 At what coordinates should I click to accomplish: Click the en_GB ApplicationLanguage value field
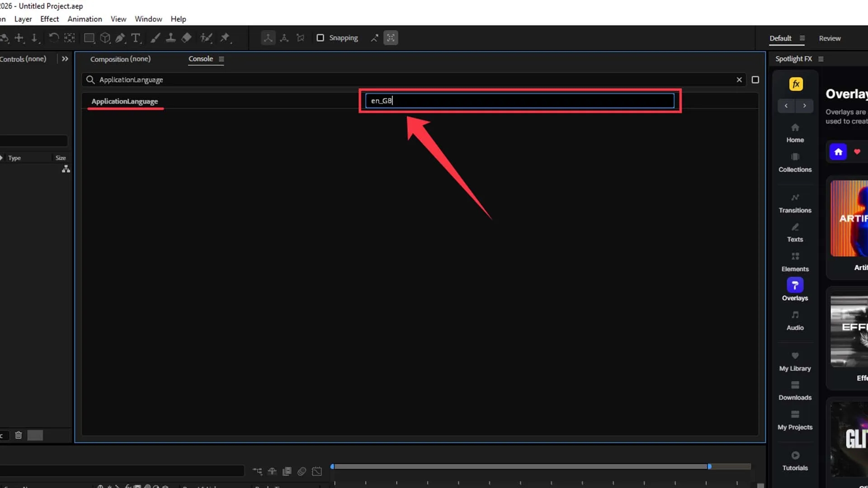(x=519, y=101)
